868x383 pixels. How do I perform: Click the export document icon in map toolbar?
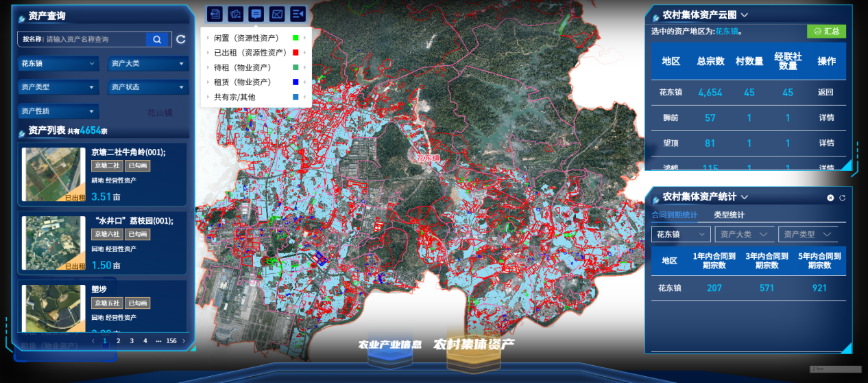(216, 14)
